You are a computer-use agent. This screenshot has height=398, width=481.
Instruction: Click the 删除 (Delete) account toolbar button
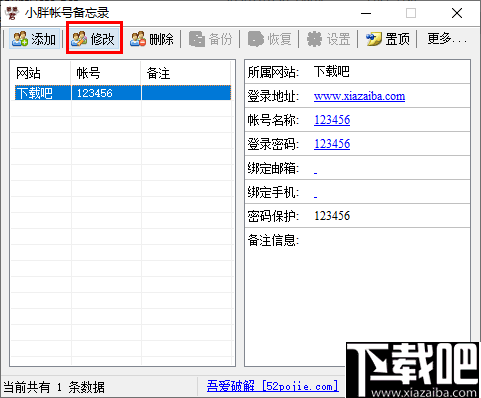click(x=152, y=39)
